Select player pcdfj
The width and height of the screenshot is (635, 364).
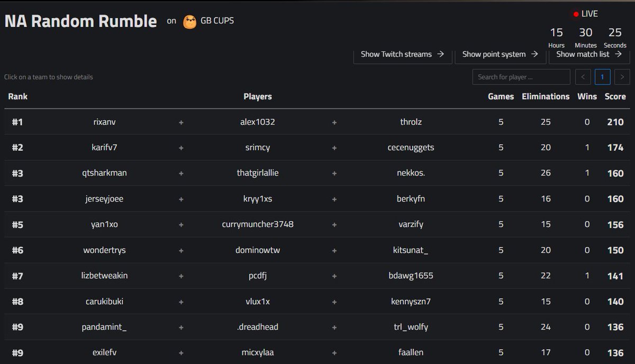tap(258, 276)
